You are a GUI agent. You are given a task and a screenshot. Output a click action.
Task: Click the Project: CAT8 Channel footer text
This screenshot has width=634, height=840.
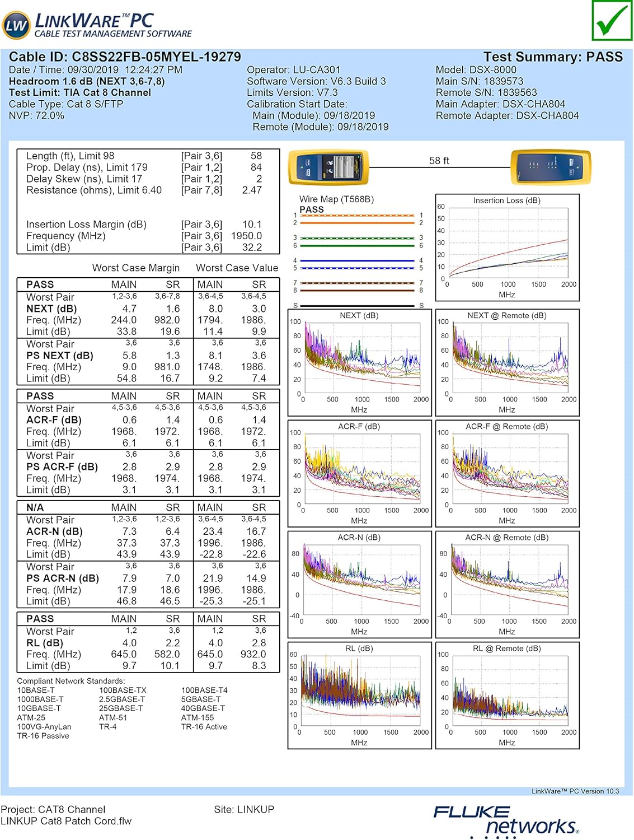pyautogui.click(x=53, y=809)
